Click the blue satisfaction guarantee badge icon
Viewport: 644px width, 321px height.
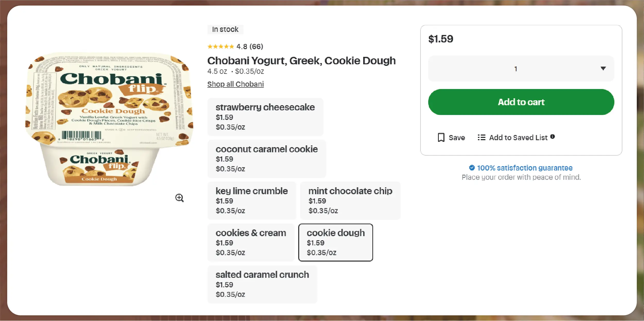click(x=472, y=168)
